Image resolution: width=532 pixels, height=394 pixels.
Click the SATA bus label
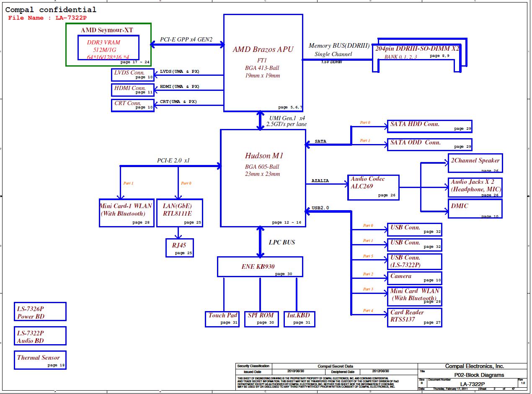pyautogui.click(x=320, y=142)
